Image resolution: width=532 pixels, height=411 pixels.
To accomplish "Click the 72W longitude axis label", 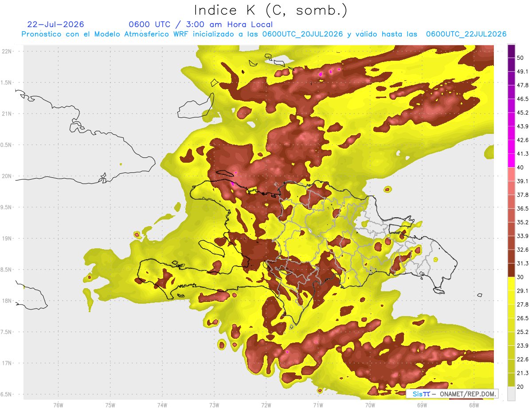I will 266,405.
